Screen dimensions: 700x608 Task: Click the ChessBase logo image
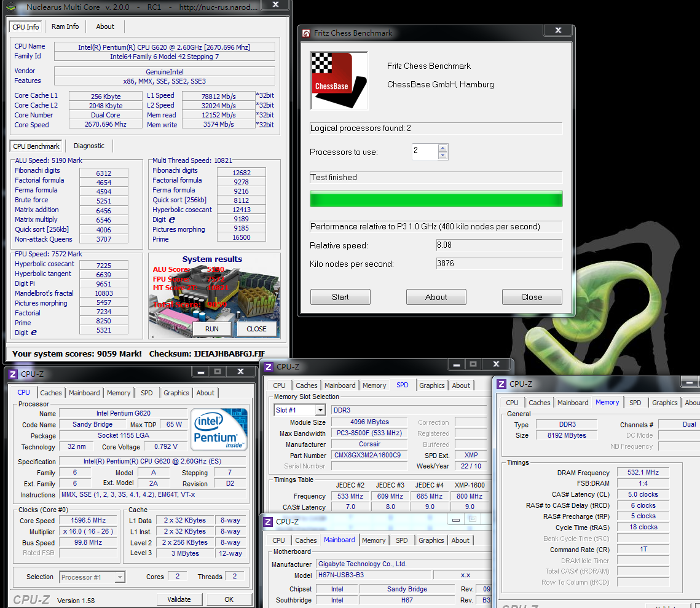[x=339, y=81]
